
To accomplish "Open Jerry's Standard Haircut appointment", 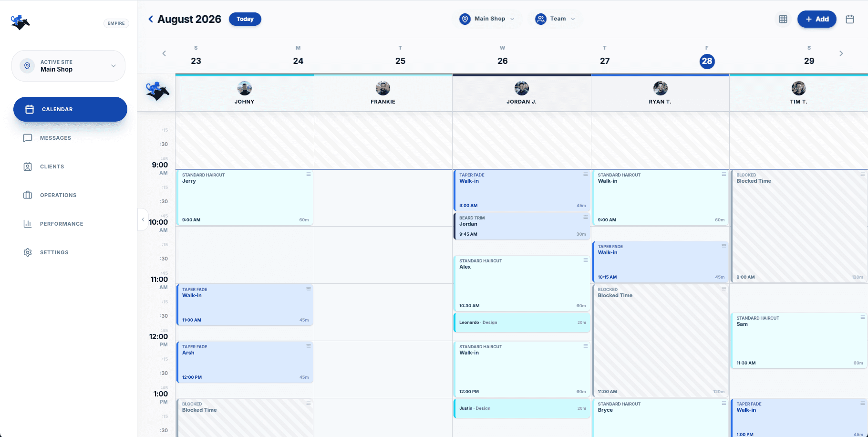I will 245,198.
